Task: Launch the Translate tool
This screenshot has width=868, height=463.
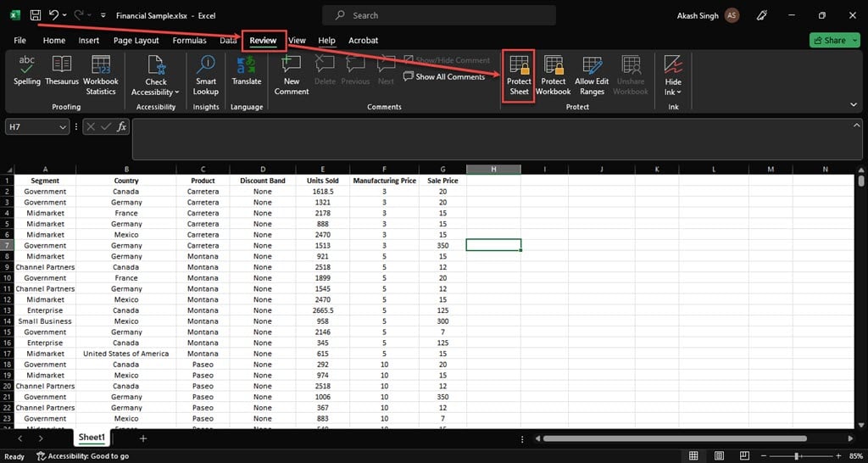Action: (247, 71)
